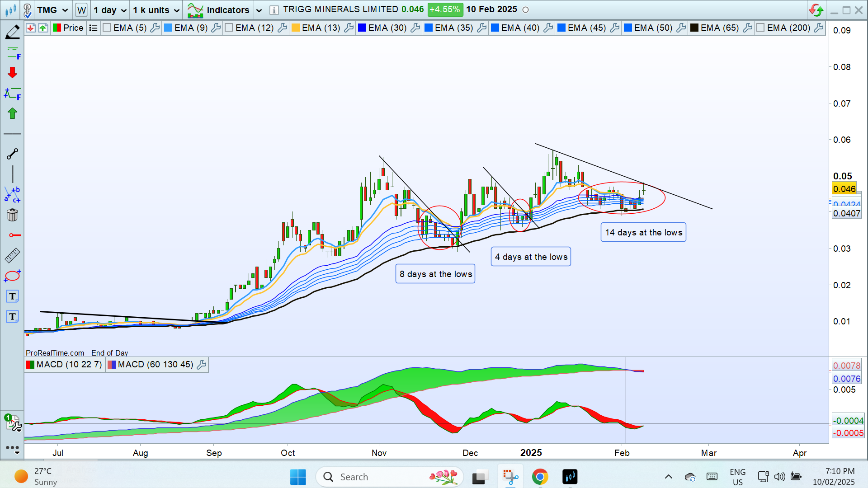
Task: Click the Price red-green color swatch
Action: tap(57, 28)
